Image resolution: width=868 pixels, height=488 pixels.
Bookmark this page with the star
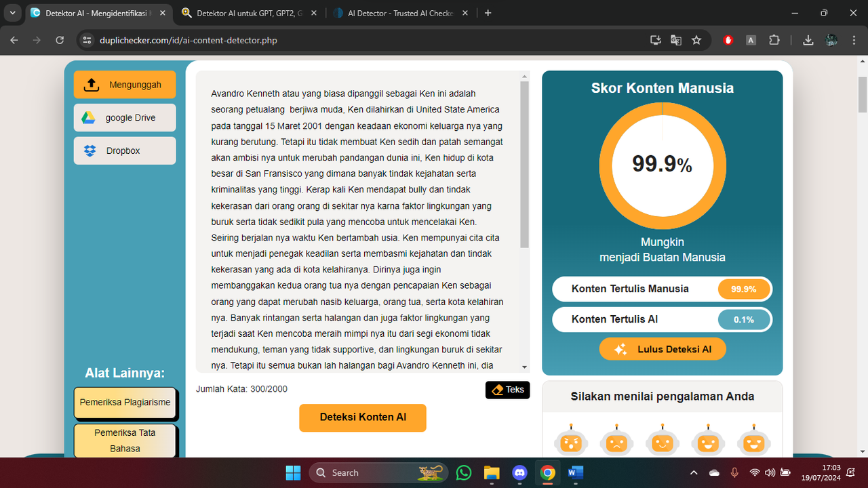pyautogui.click(x=696, y=40)
